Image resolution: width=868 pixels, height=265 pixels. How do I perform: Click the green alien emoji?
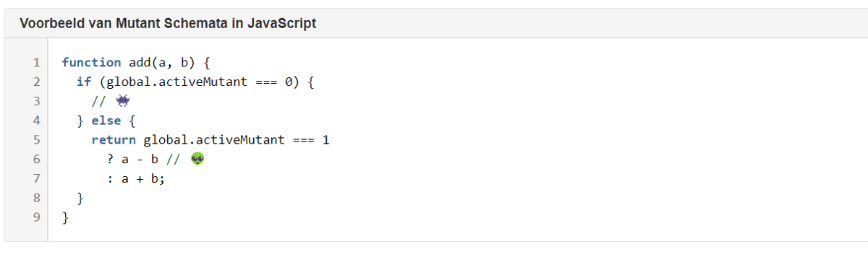point(197,159)
